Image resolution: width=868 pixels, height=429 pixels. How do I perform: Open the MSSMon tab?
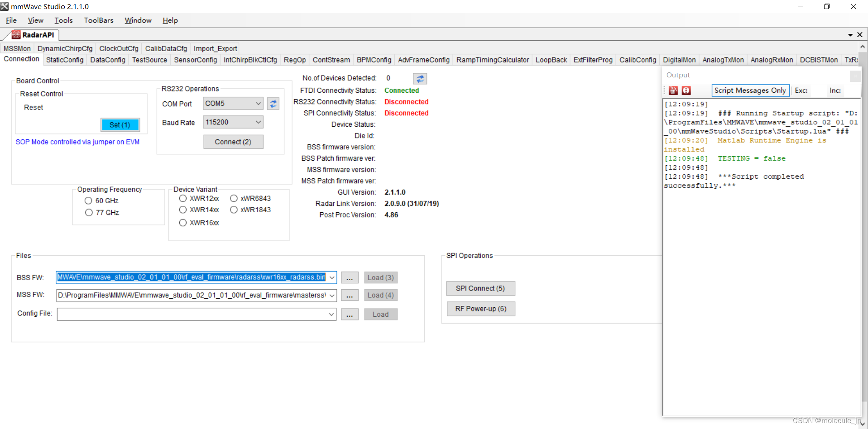[x=17, y=49]
